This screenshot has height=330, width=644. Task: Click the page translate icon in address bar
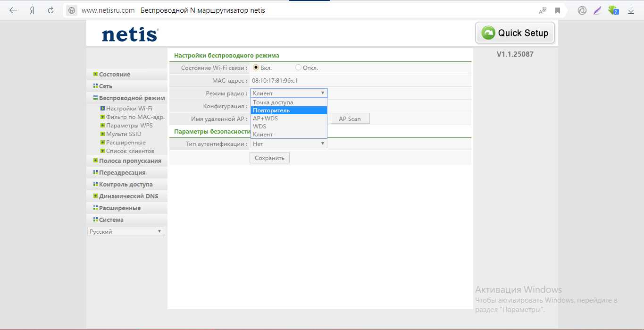coord(543,10)
